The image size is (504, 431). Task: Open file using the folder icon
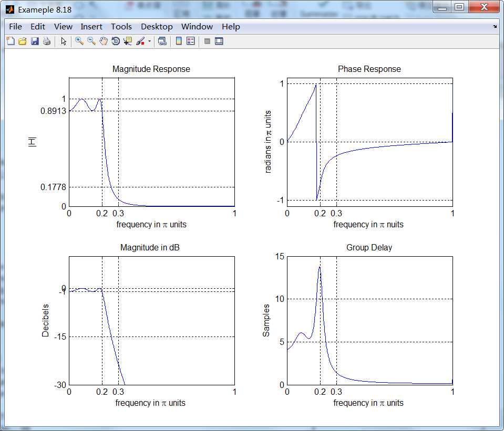point(23,41)
